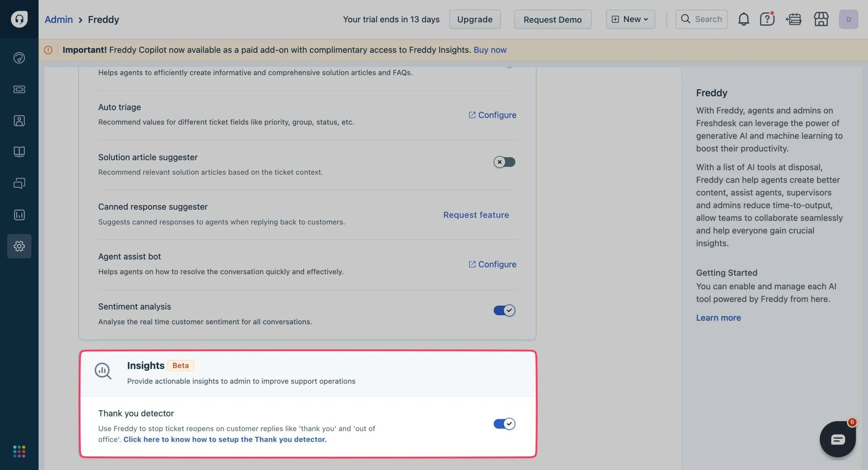Open the ticket updates icon in header

[x=794, y=19]
